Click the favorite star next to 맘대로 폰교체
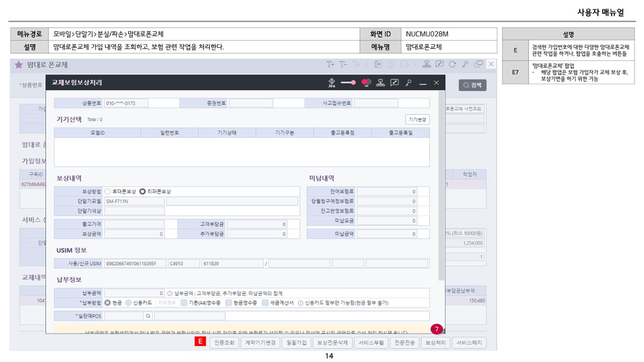644x362 pixels. [18, 65]
